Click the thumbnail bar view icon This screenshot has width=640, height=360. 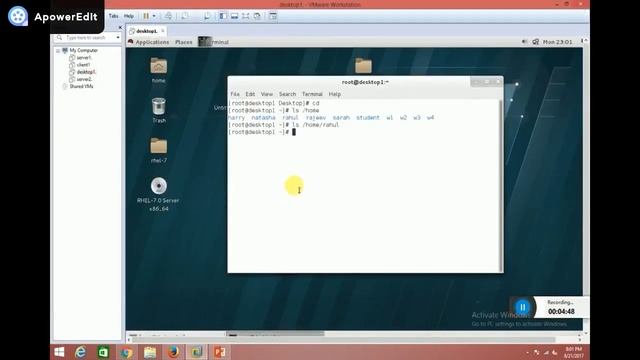[x=234, y=16]
